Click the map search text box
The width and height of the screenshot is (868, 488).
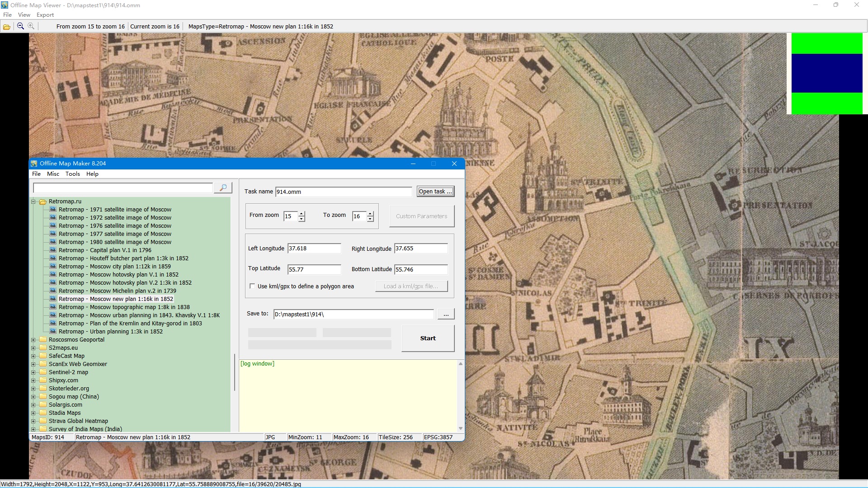123,188
